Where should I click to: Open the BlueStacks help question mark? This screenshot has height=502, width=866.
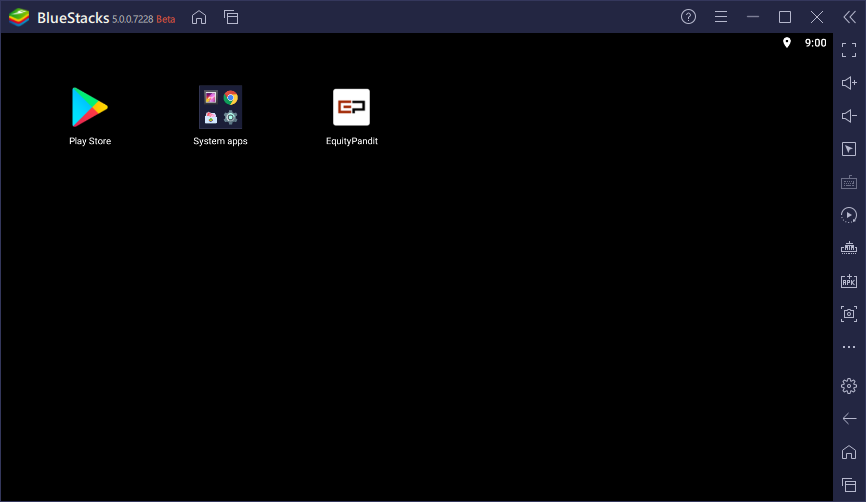pos(688,17)
